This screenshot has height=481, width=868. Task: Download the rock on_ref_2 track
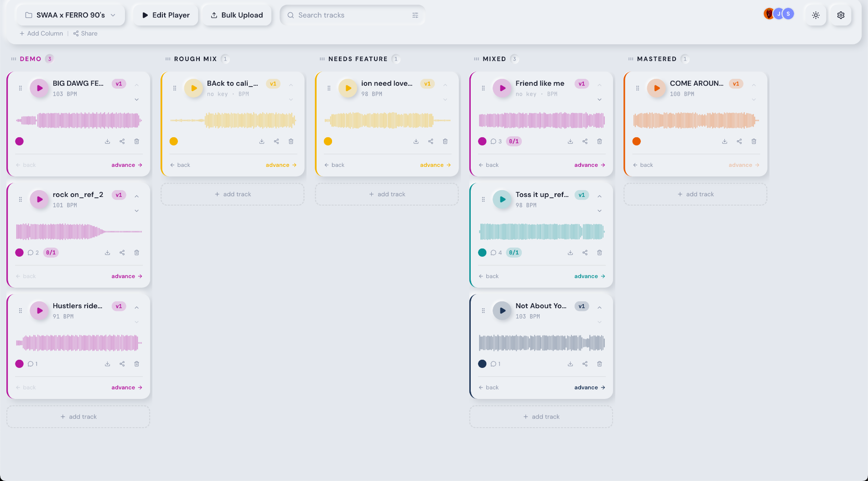(x=108, y=253)
